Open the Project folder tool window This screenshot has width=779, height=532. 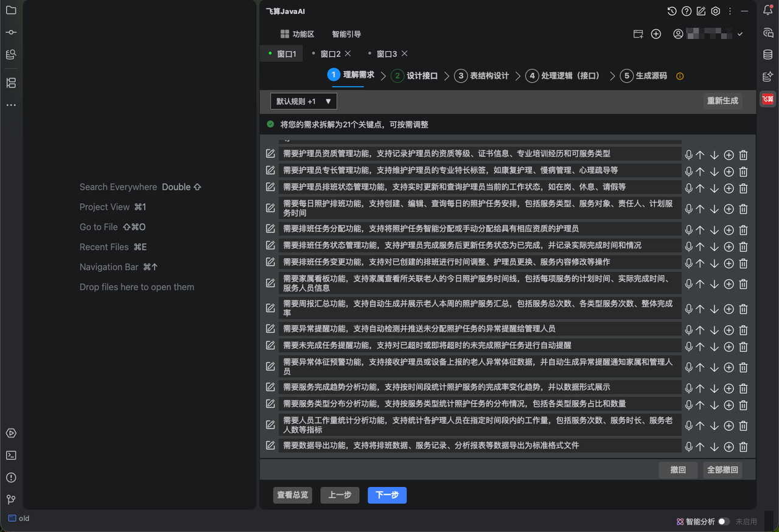coord(11,10)
